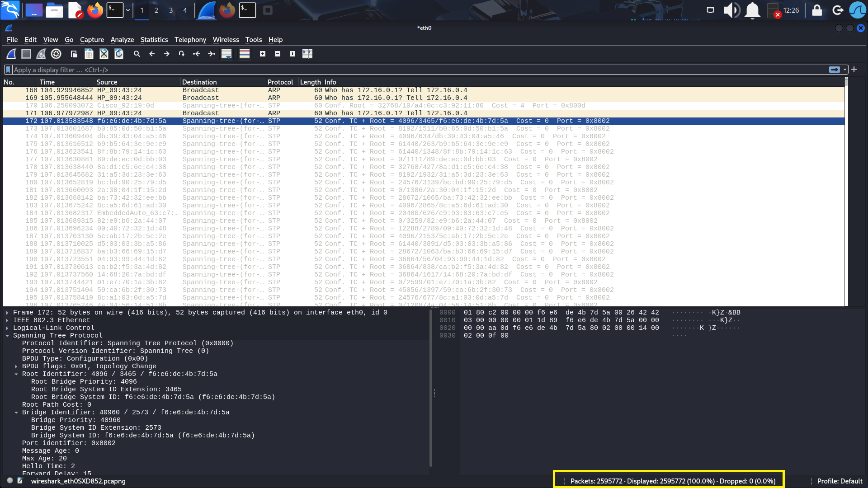Sort by Time column header
The image size is (868, 488).
66,82
